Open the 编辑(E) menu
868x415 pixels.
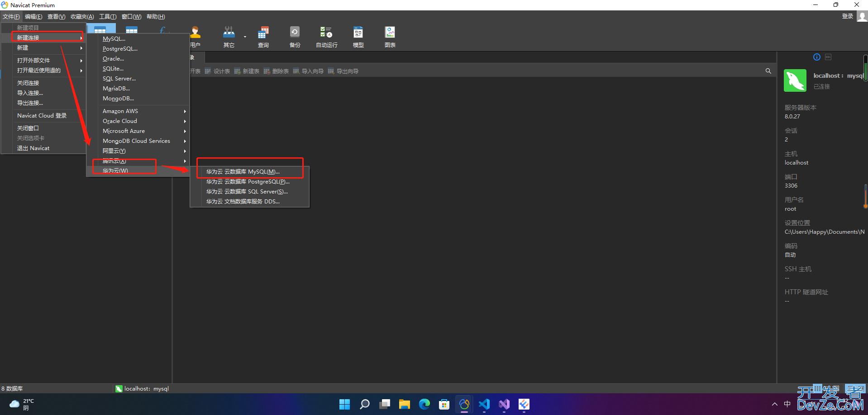click(33, 17)
